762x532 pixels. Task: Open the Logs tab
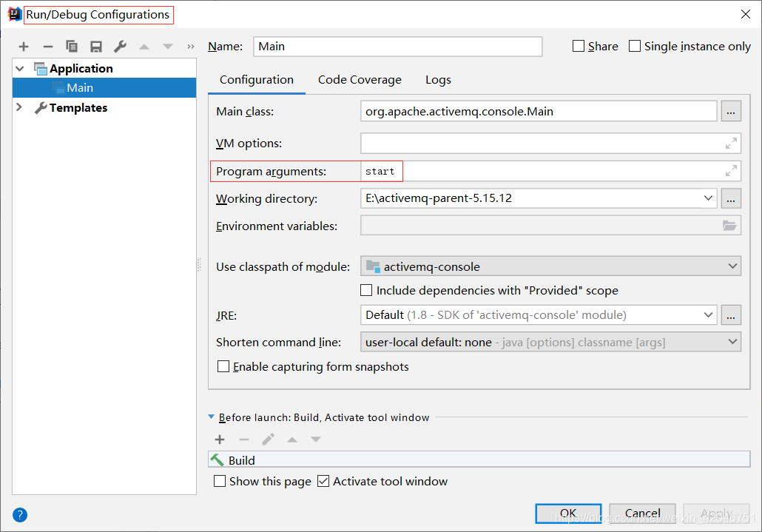438,79
